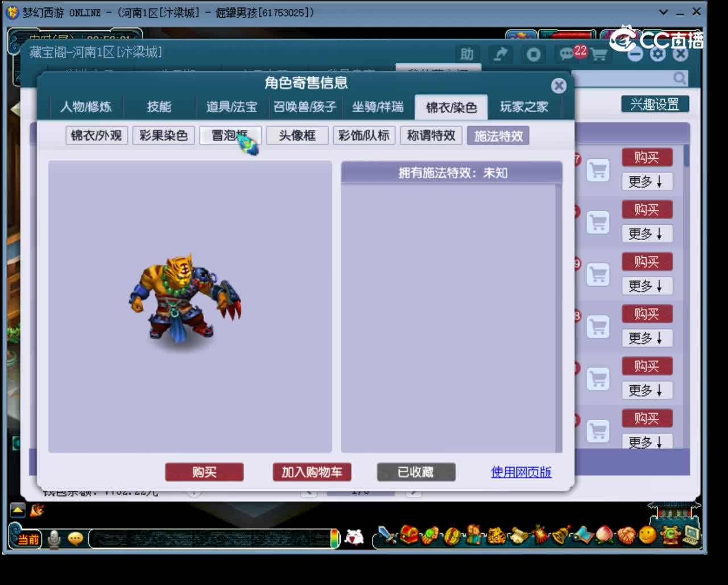Open 兴趣设置 interest settings
Image resolution: width=728 pixels, height=585 pixels.
(x=655, y=104)
